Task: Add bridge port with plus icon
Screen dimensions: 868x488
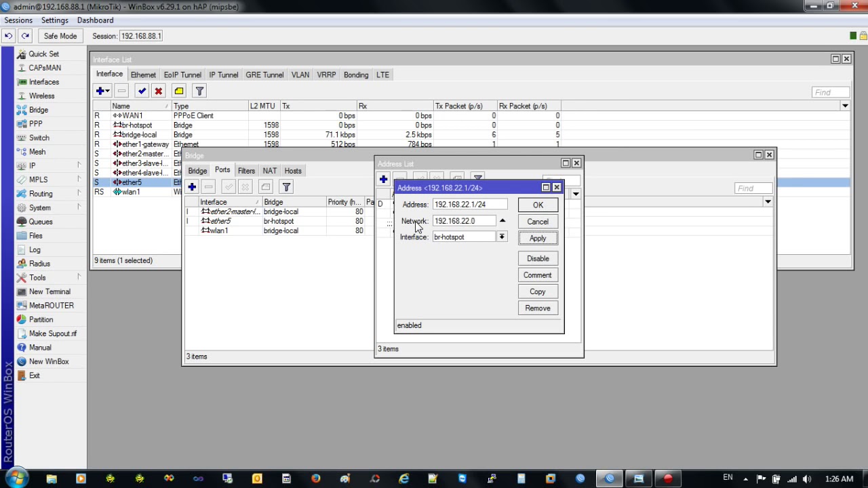Action: tap(192, 187)
